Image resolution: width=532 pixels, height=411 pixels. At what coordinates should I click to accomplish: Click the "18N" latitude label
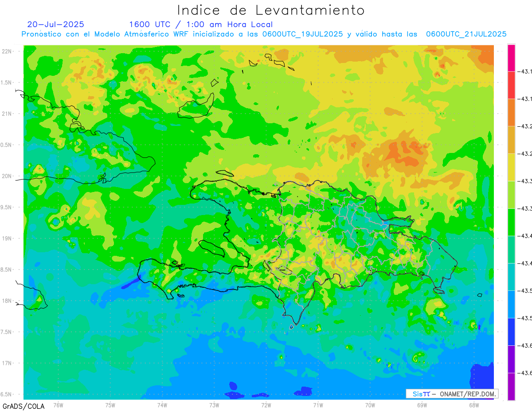click(8, 301)
